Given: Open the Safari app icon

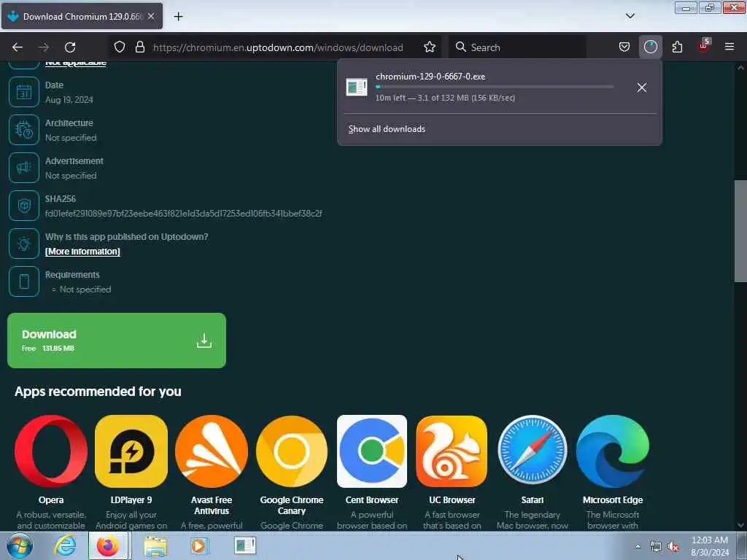Looking at the screenshot, I should (532, 451).
